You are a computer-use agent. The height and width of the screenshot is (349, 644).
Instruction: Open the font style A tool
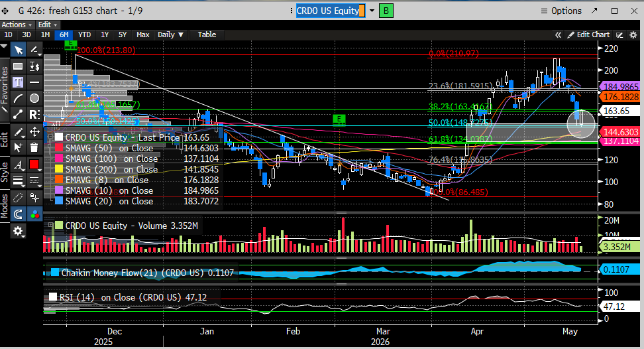point(18,165)
